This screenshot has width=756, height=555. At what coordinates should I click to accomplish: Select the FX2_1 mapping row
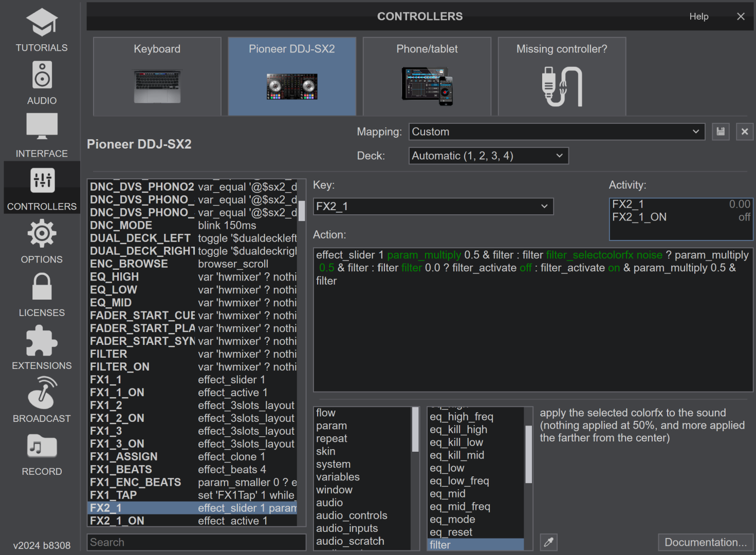point(192,508)
